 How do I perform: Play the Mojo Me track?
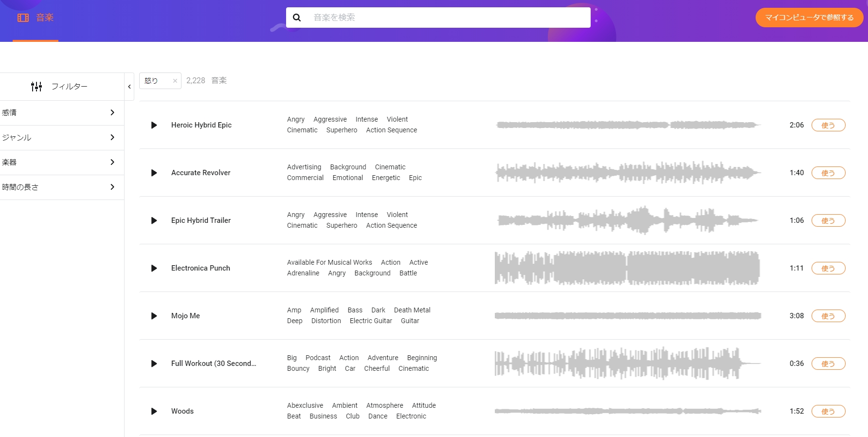(x=154, y=316)
